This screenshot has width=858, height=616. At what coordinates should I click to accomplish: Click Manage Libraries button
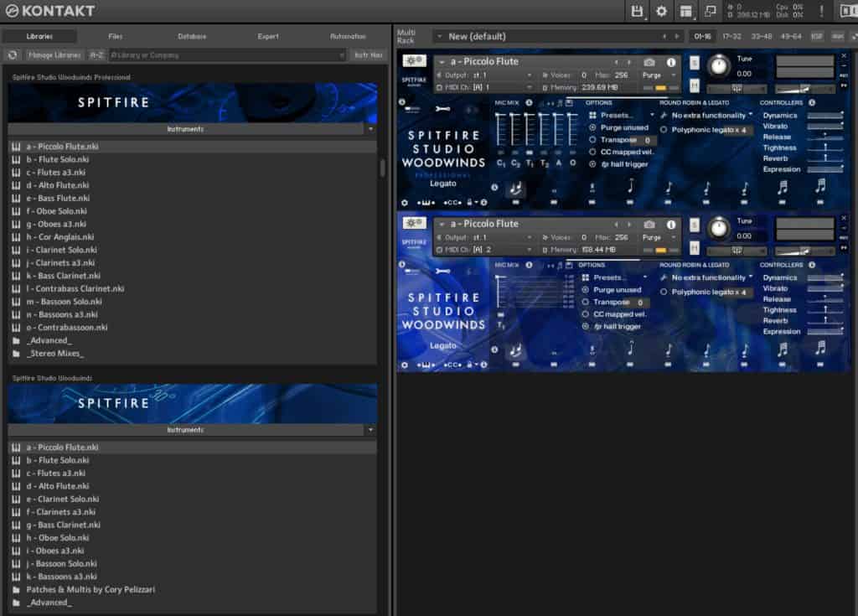point(54,55)
